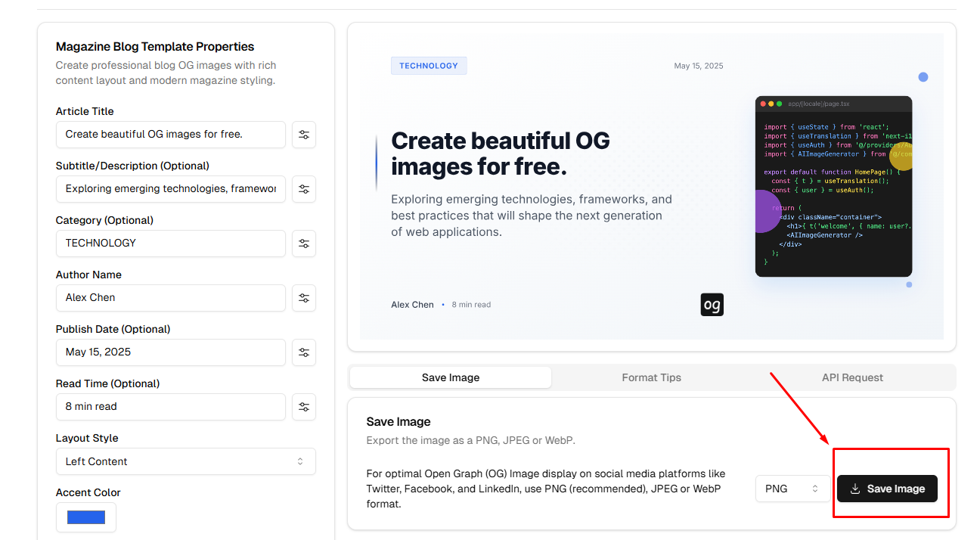Open the API Request tab

[x=852, y=377]
